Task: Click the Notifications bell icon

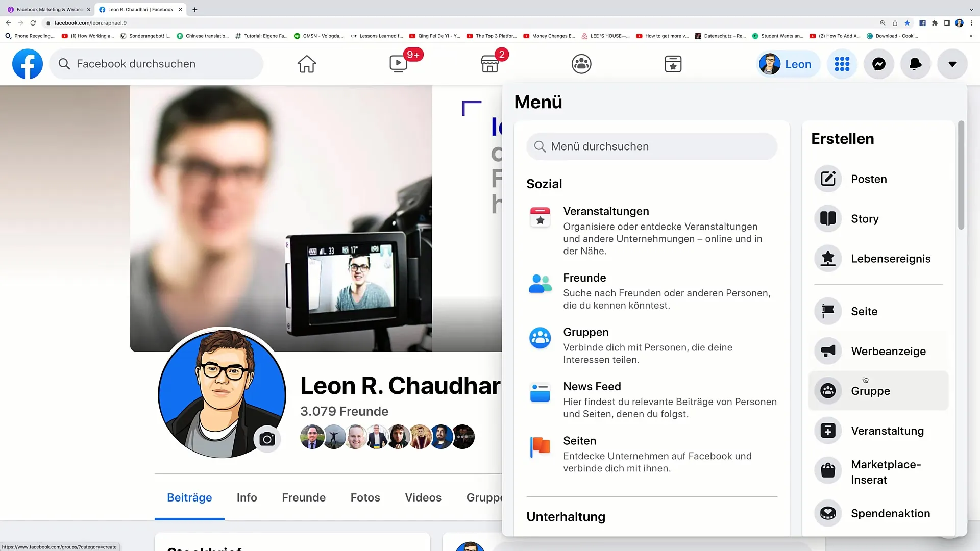Action: (916, 63)
